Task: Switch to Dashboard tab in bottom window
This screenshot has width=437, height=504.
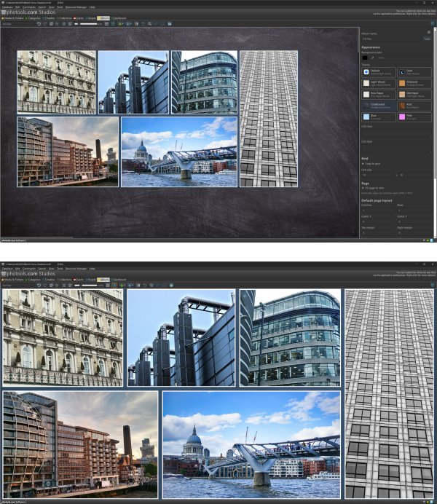Action: pos(119,280)
